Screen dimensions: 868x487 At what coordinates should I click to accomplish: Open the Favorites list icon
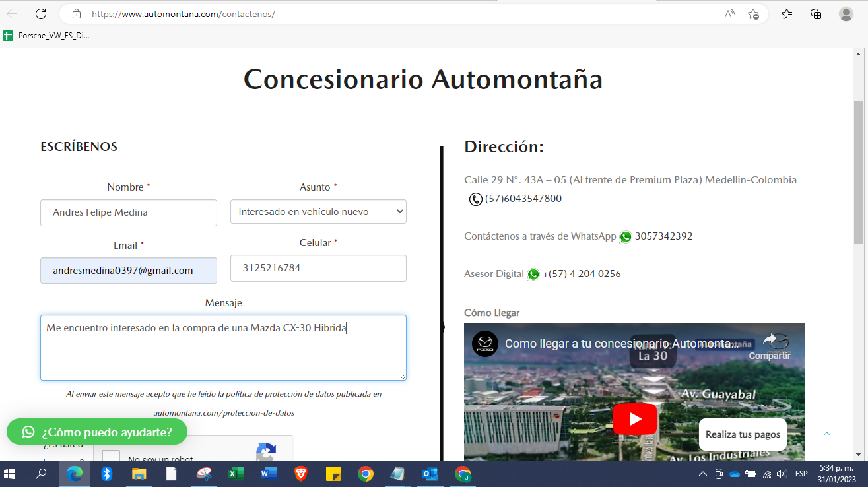787,14
